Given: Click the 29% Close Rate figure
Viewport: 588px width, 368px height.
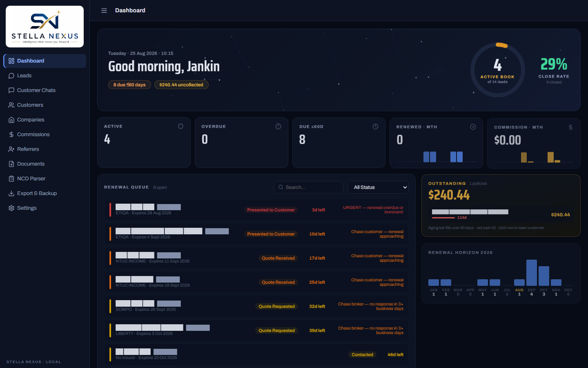Looking at the screenshot, I should coord(554,64).
